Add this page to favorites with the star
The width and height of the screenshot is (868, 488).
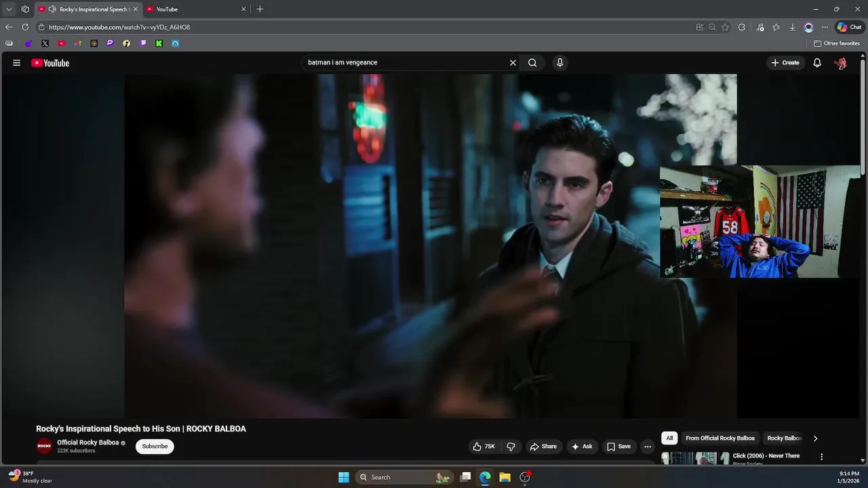pos(725,27)
